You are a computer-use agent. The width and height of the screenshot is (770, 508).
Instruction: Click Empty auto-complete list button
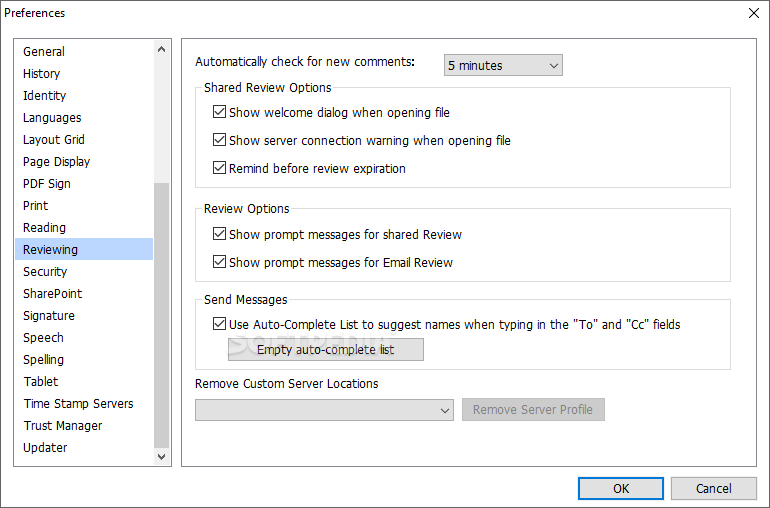click(326, 350)
